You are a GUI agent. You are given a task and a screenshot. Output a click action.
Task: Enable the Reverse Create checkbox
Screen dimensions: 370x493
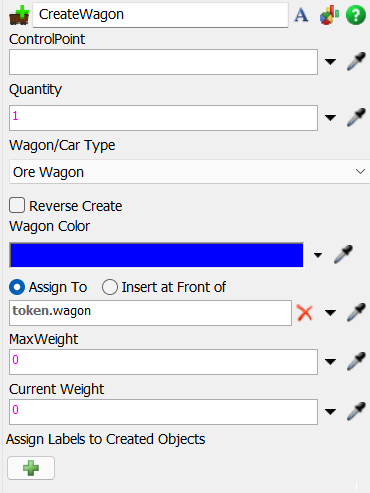pos(17,205)
